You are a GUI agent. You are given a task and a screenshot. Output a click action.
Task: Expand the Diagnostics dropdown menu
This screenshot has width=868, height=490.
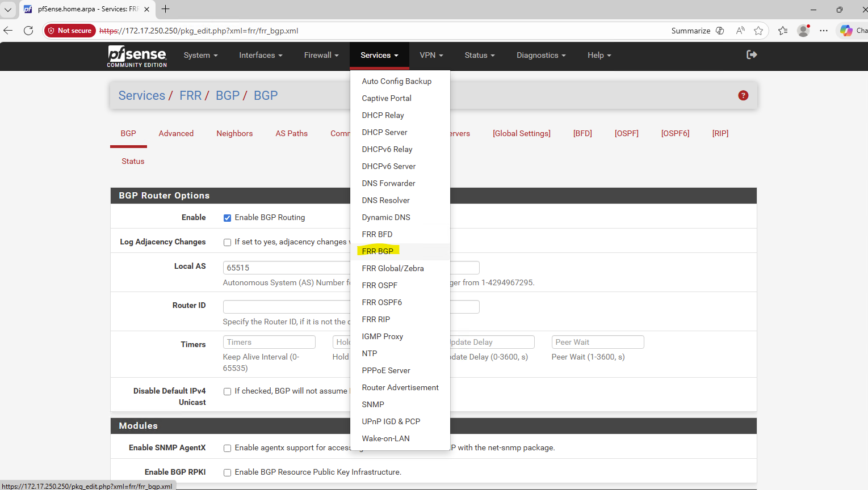[540, 55]
